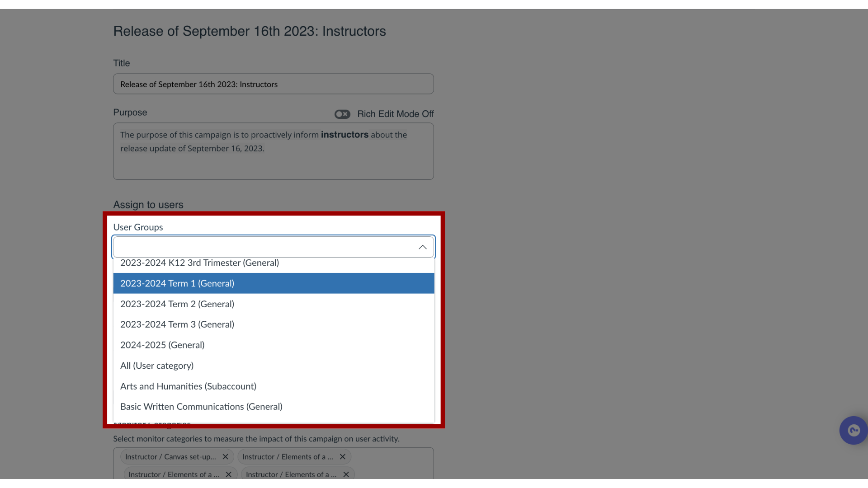Toggle Rich Edit Mode Off switch
The image size is (868, 488).
click(342, 114)
